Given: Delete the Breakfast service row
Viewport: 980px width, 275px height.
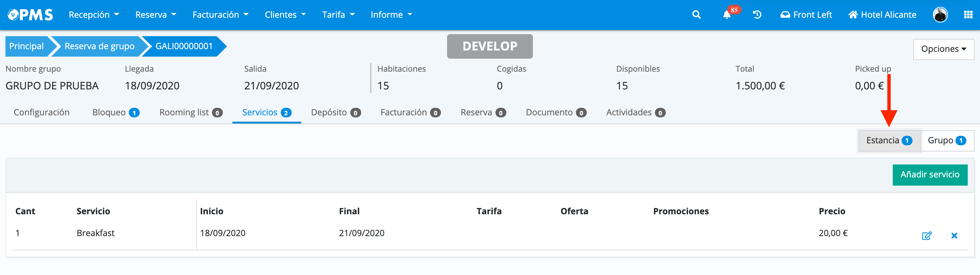Looking at the screenshot, I should point(954,235).
